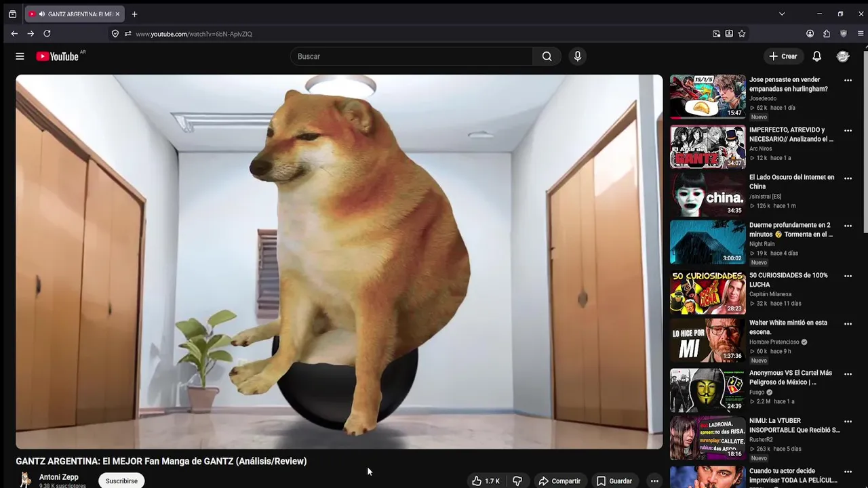Image resolution: width=868 pixels, height=488 pixels.
Task: Open tracking protection shield icon
Action: [x=115, y=33]
